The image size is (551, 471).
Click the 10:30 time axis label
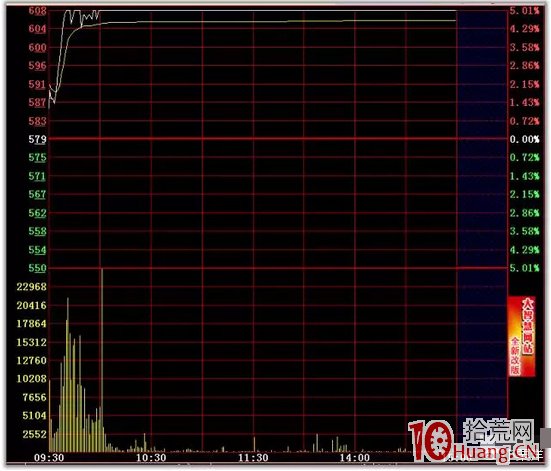[x=151, y=458]
